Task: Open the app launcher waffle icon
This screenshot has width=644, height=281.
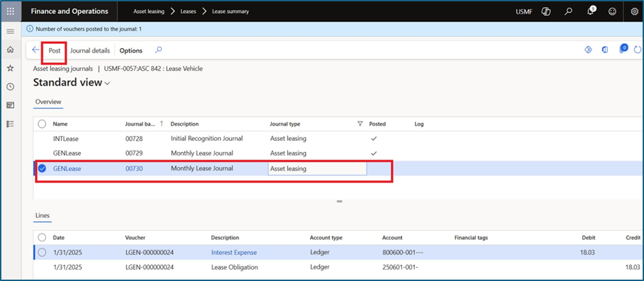Action: tap(10, 12)
